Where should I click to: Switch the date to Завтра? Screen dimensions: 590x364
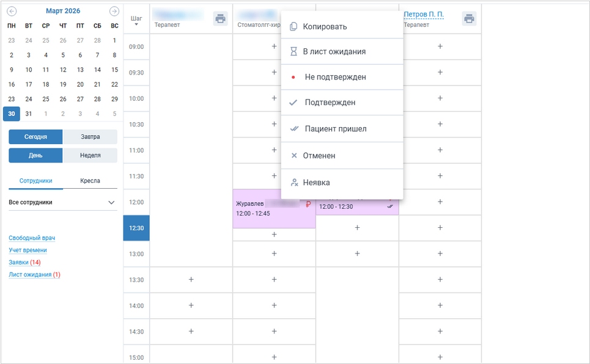pyautogui.click(x=90, y=137)
